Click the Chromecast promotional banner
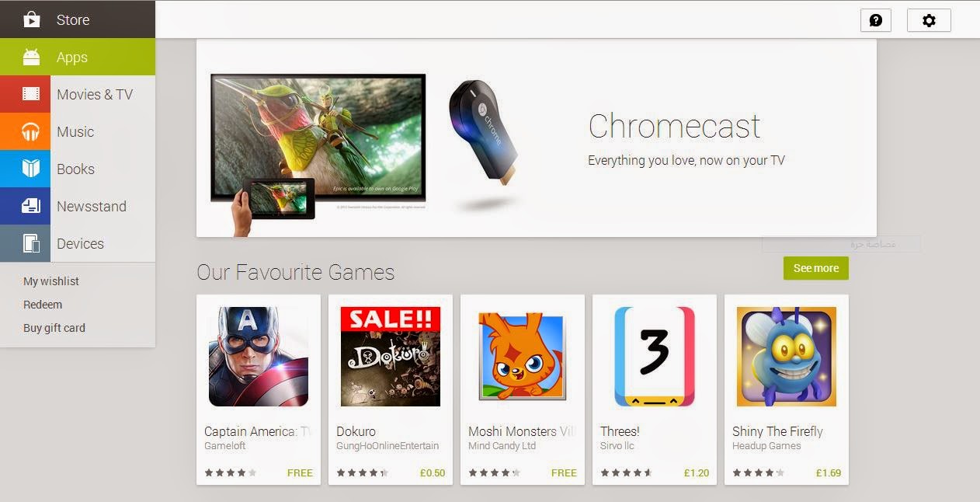 point(537,138)
